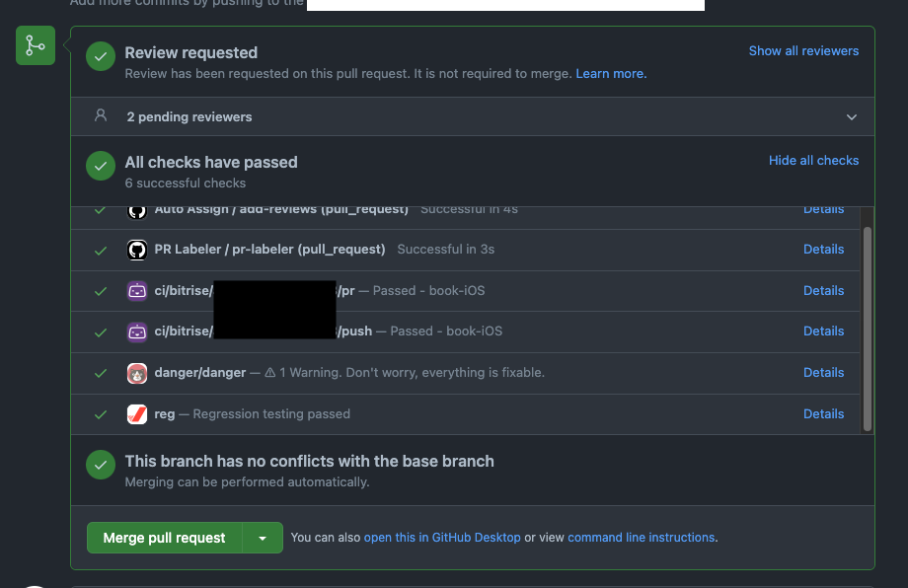Click the danger/danger avatar icon
The image size is (908, 588).
(137, 373)
